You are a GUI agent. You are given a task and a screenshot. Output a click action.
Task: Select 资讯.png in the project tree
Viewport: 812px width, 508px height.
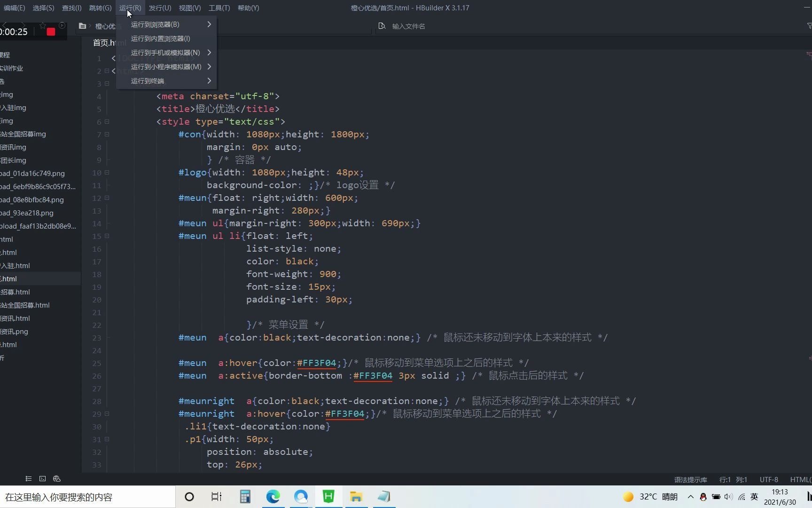pyautogui.click(x=14, y=331)
